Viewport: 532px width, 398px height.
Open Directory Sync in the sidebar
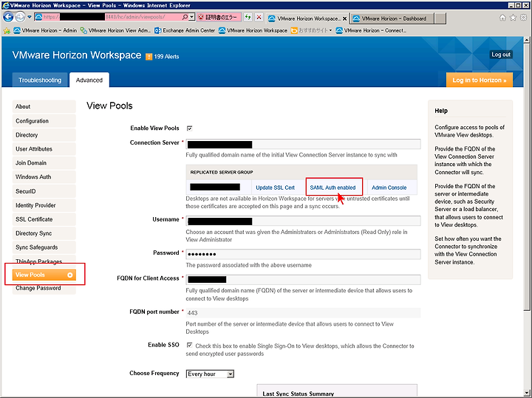44,233
